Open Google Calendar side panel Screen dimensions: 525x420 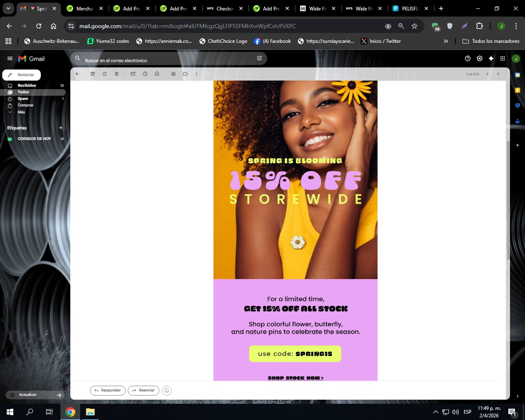518,75
